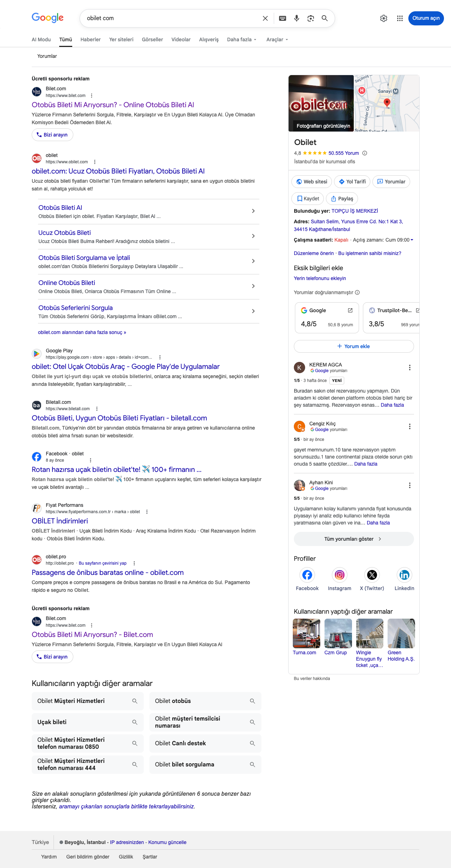Image resolution: width=451 pixels, height=868 pixels.
Task: Open options menu for Fiyat Performans result
Action: (x=147, y=512)
